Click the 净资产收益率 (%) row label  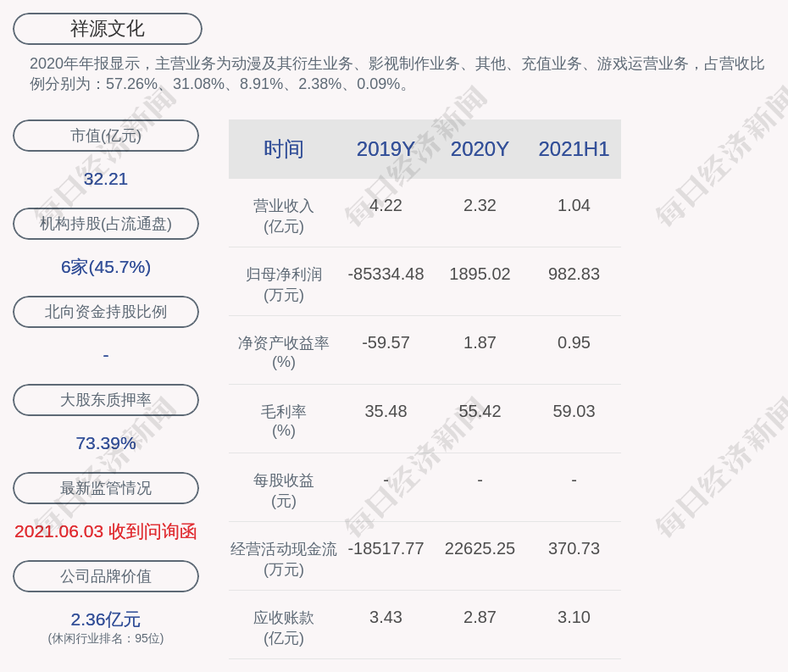tap(284, 353)
